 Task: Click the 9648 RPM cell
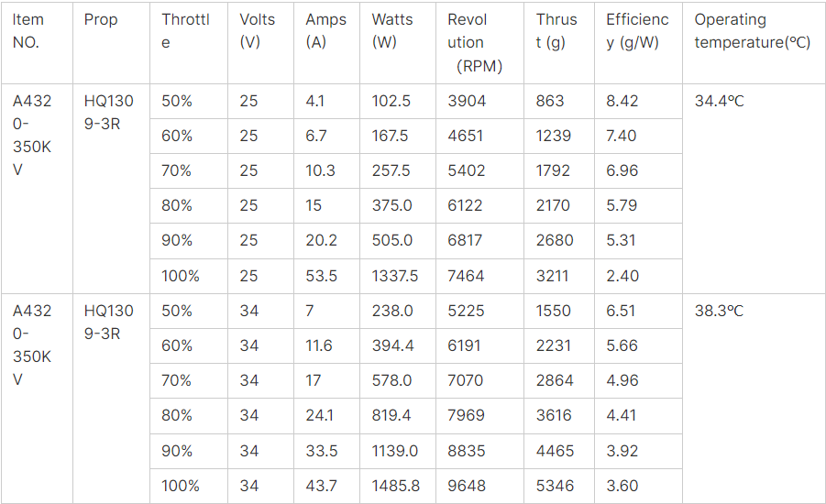click(467, 486)
